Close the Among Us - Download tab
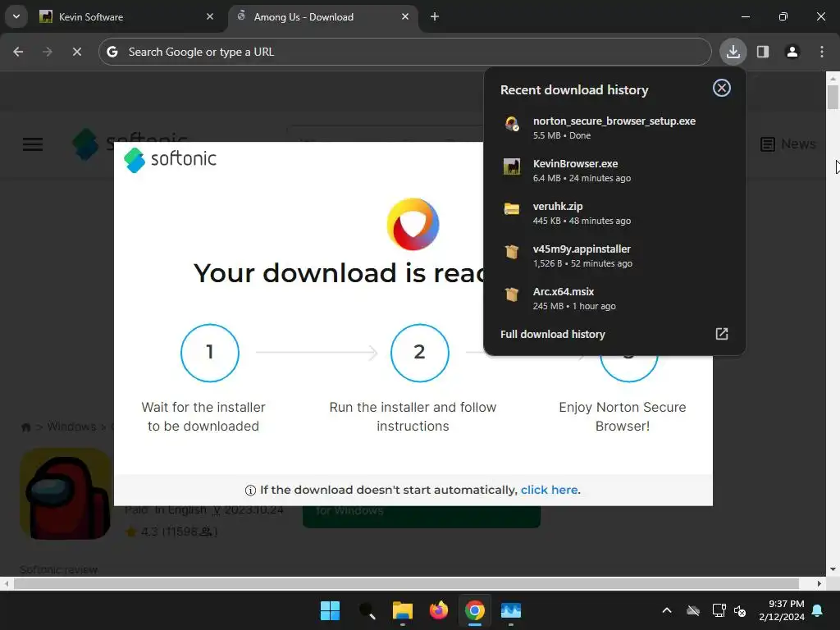840x630 pixels. coord(405,17)
